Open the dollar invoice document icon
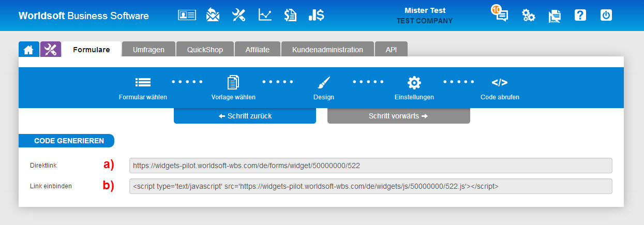 [x=290, y=15]
